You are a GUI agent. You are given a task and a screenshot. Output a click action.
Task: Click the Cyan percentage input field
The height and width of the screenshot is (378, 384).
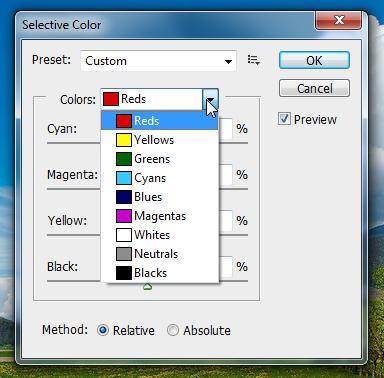[x=225, y=129]
